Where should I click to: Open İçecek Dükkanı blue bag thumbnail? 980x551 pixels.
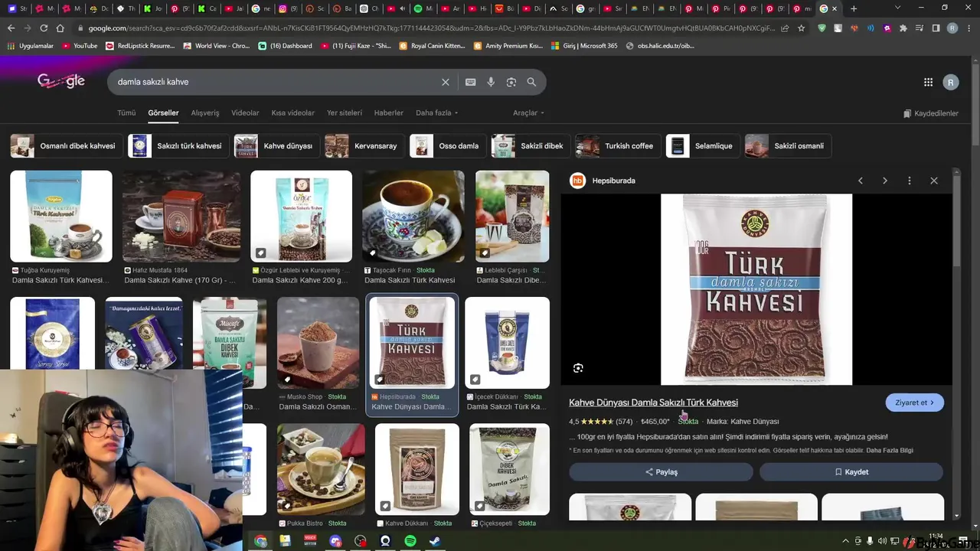(x=507, y=343)
